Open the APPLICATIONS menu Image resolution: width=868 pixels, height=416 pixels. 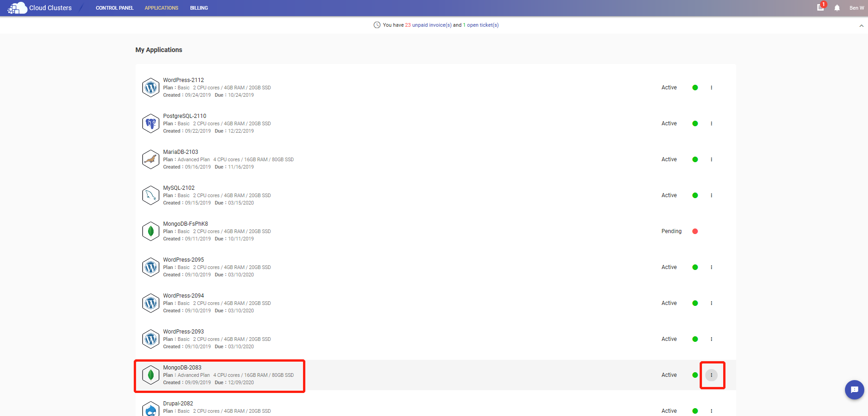[161, 8]
